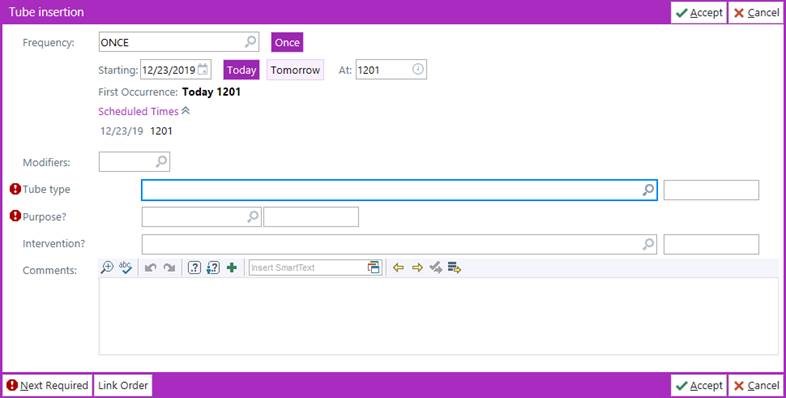Open the Tube type lookup magnifier
786x398 pixels.
649,190
